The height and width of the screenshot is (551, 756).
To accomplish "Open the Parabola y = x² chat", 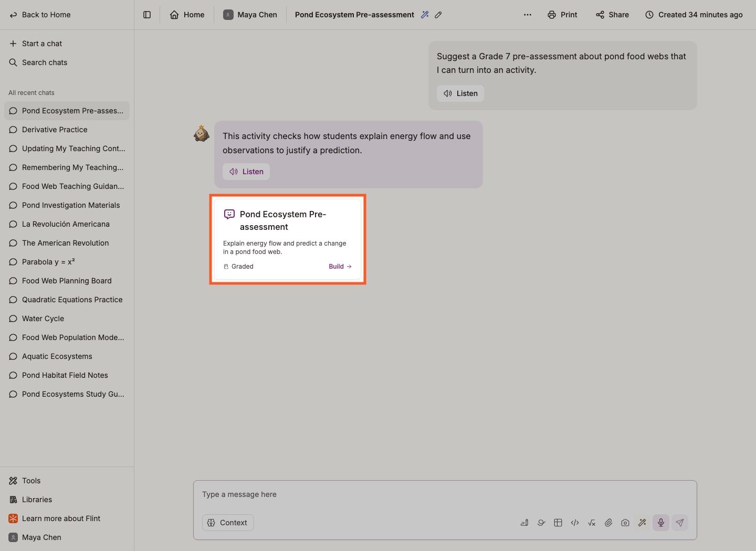I will click(67, 262).
